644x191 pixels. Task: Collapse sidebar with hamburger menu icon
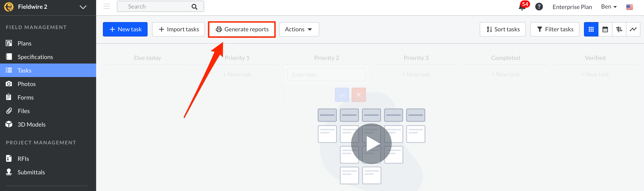point(107,7)
